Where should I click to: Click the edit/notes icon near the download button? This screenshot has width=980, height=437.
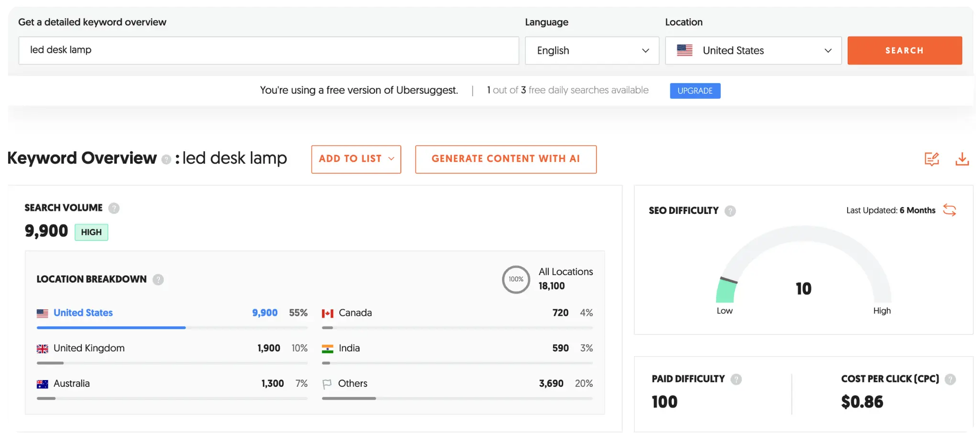931,159
